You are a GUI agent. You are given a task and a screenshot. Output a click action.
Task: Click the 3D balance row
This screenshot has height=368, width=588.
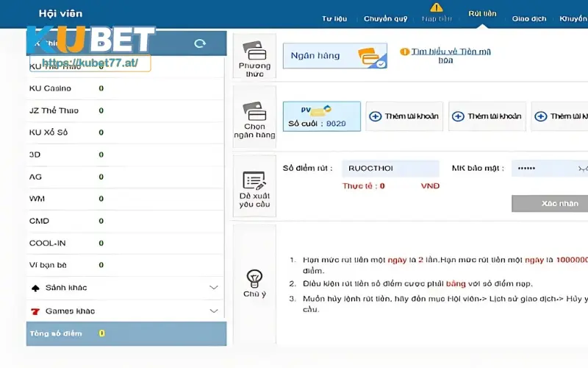[125, 155]
